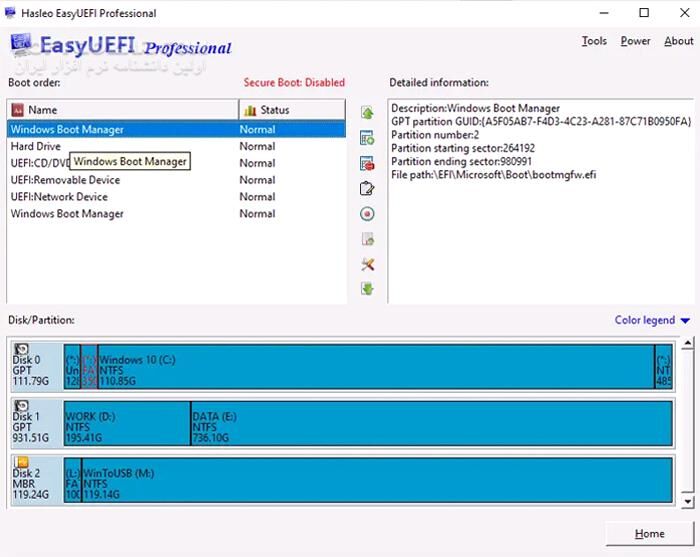Screen dimensions: 700x557
Task: Click the backup entry icon below one-time boot
Action: point(367,239)
